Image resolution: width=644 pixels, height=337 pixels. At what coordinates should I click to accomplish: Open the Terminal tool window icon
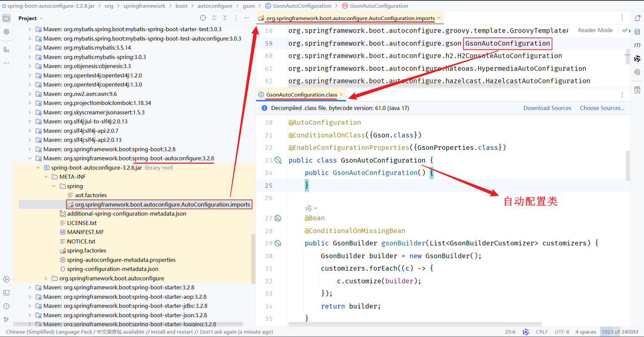(6, 292)
